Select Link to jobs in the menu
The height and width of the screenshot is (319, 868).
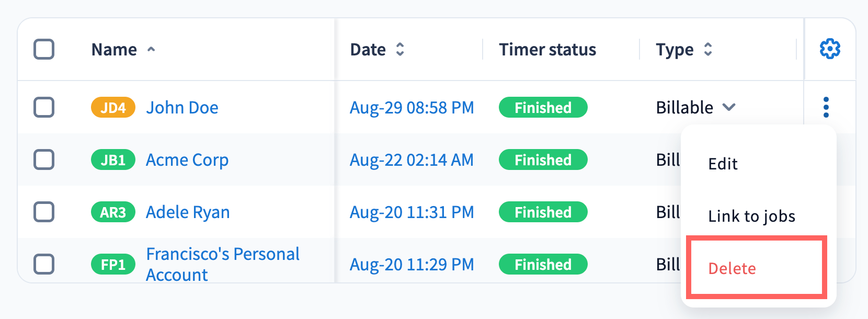(751, 216)
